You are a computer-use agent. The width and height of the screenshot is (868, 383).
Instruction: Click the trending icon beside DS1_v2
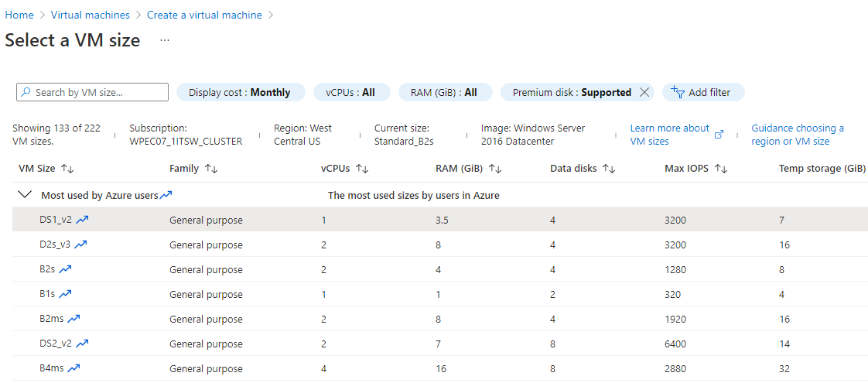(83, 220)
